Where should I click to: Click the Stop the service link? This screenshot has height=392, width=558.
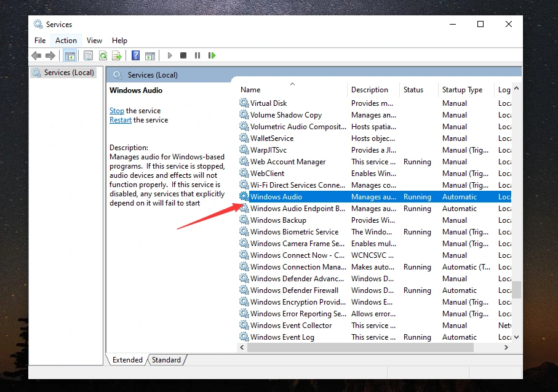[x=117, y=111]
